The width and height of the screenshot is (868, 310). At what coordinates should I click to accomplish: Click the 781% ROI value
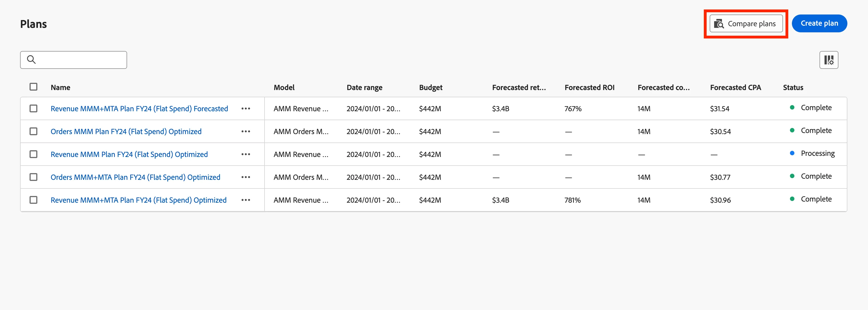573,200
